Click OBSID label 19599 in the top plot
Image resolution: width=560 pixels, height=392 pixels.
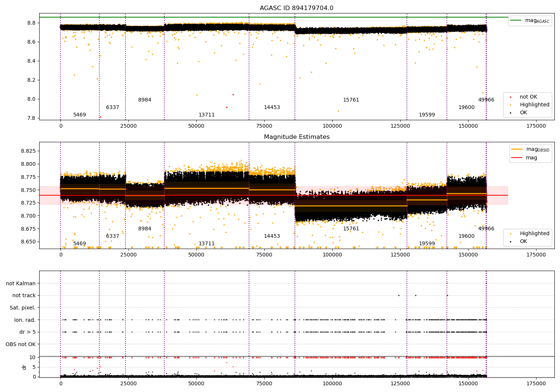click(427, 115)
